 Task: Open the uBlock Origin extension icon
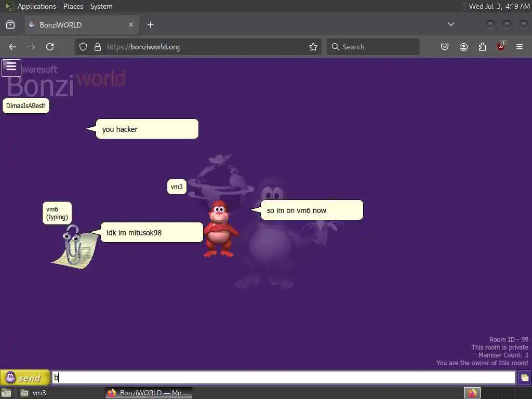click(x=501, y=46)
